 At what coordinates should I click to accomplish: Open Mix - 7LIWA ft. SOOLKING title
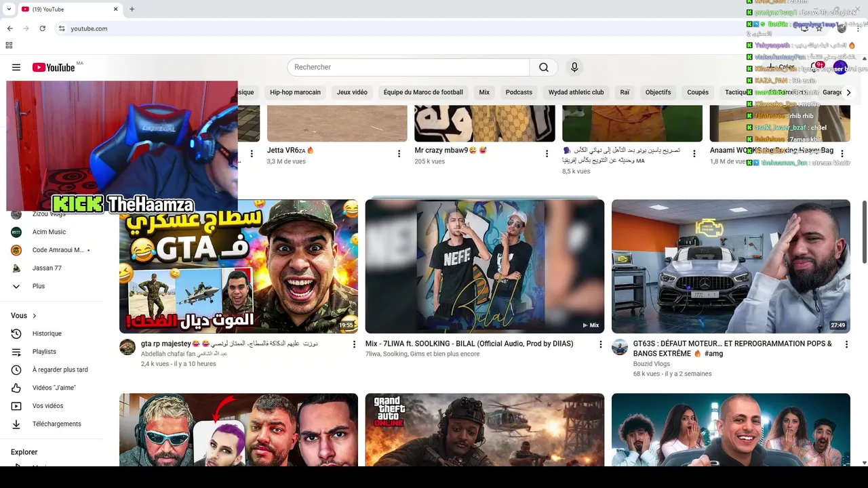pyautogui.click(x=469, y=344)
